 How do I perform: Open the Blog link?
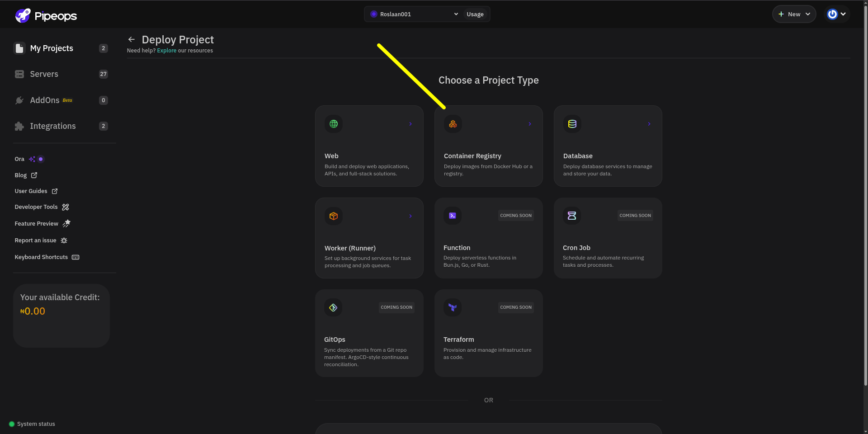point(26,175)
